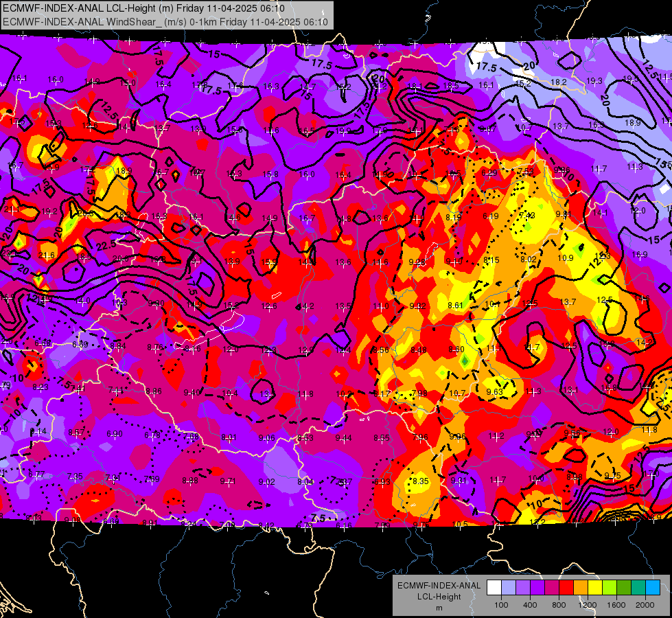The width and height of the screenshot is (672, 618).
Task: Click the legend tick label 800
Action: pos(559,605)
